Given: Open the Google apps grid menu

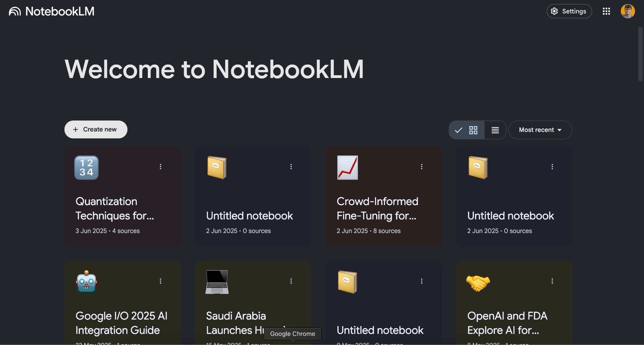Looking at the screenshot, I should click(x=606, y=11).
